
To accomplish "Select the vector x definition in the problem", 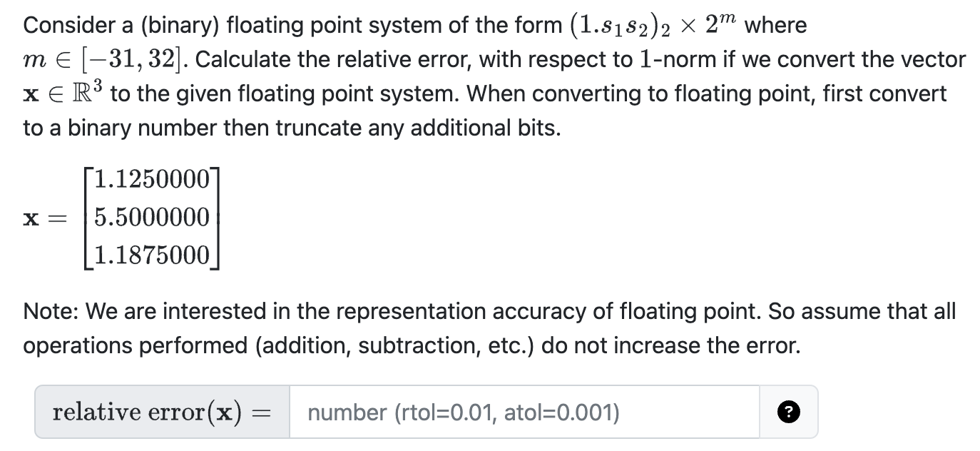I will (128, 216).
